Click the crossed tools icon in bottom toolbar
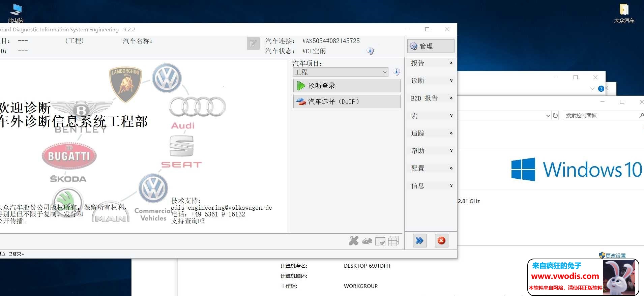 click(354, 241)
